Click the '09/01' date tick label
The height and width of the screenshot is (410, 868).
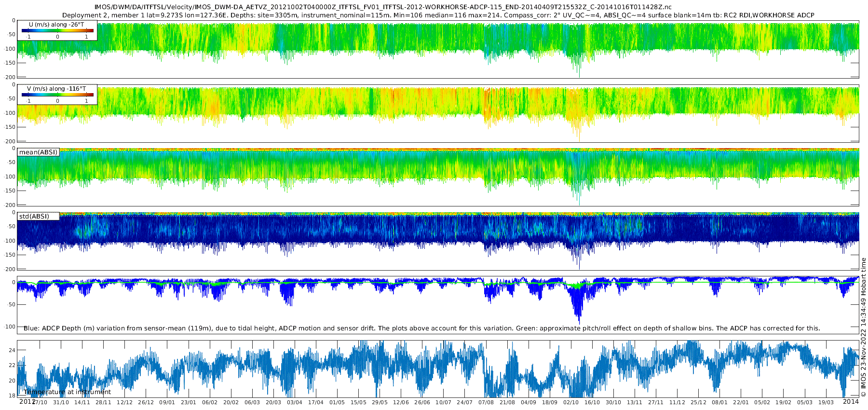point(167,402)
